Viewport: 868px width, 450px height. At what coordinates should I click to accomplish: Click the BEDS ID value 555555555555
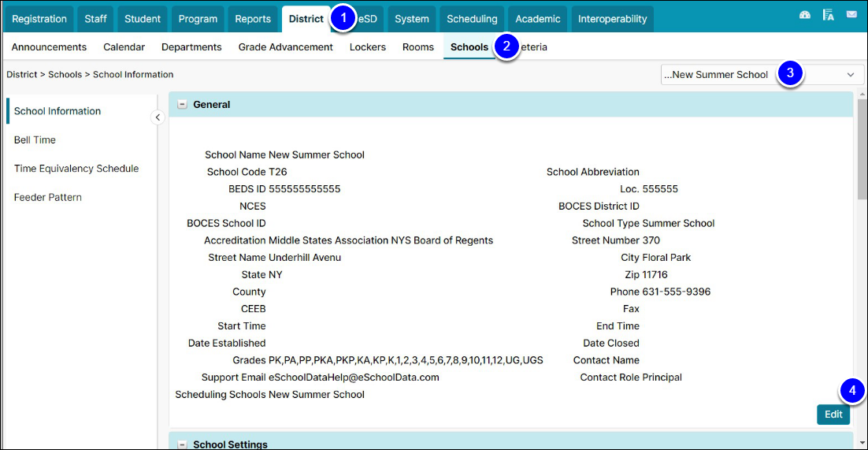click(305, 189)
